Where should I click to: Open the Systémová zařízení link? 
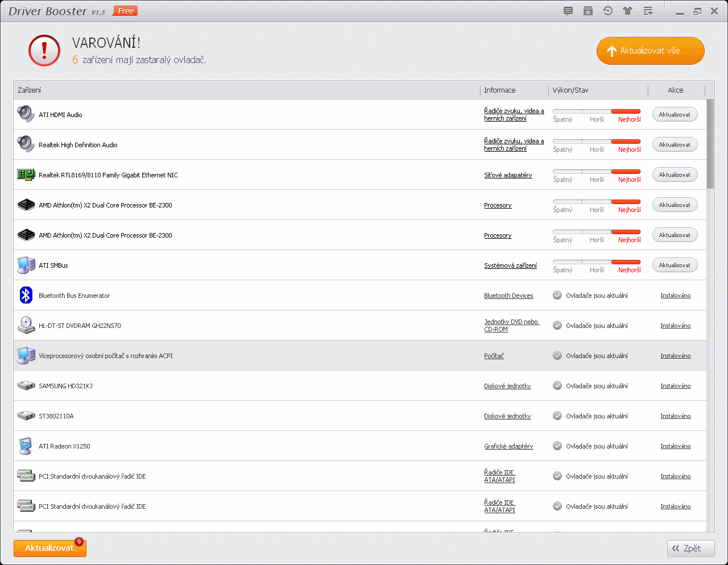[x=510, y=265]
